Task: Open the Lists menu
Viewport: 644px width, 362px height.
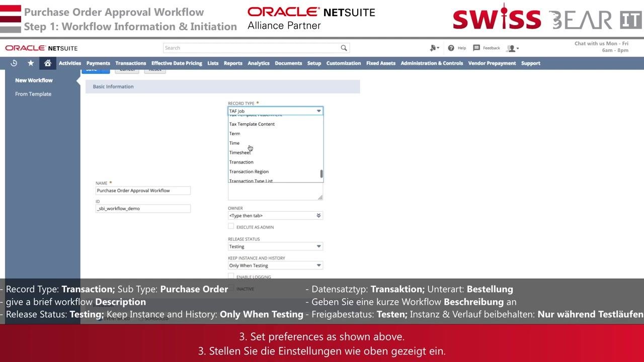Action: pyautogui.click(x=213, y=63)
